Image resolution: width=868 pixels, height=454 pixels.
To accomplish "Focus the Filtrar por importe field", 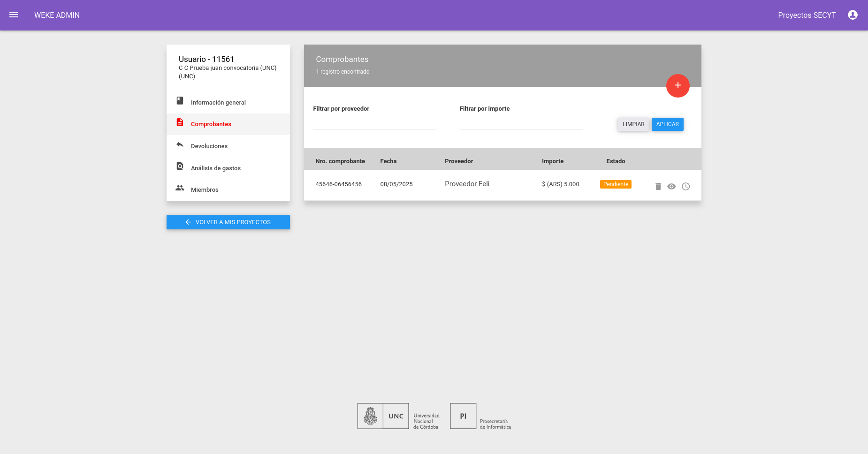I will pyautogui.click(x=521, y=123).
